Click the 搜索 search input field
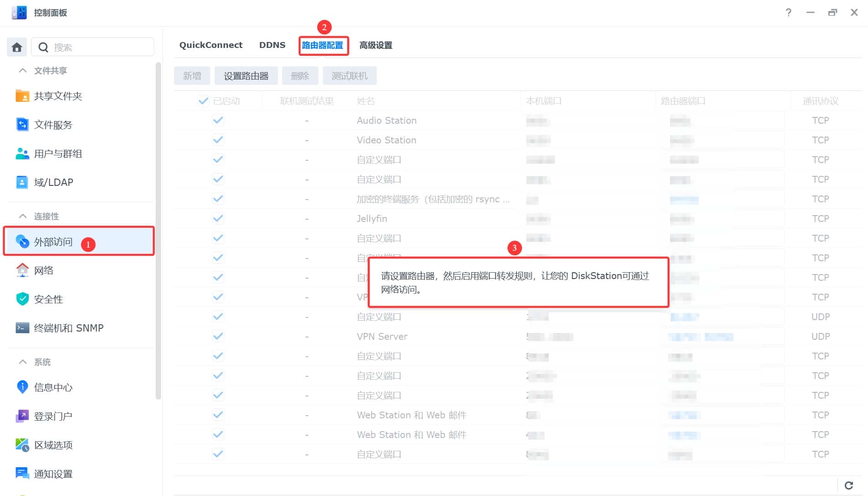 [x=100, y=47]
